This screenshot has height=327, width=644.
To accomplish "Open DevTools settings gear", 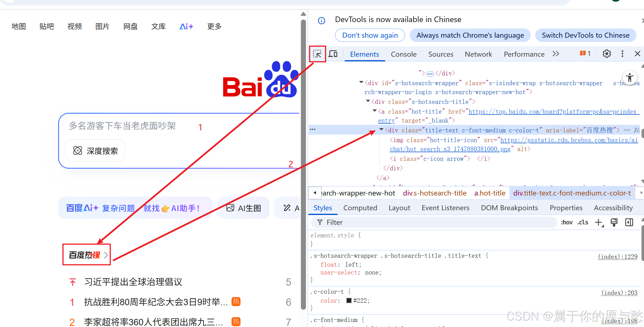I will pos(607,54).
